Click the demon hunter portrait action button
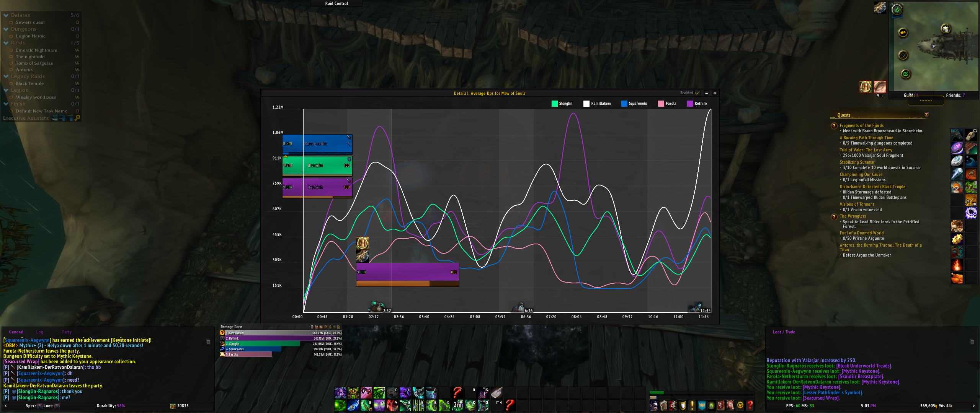This screenshot has width=980, height=413. [x=340, y=393]
